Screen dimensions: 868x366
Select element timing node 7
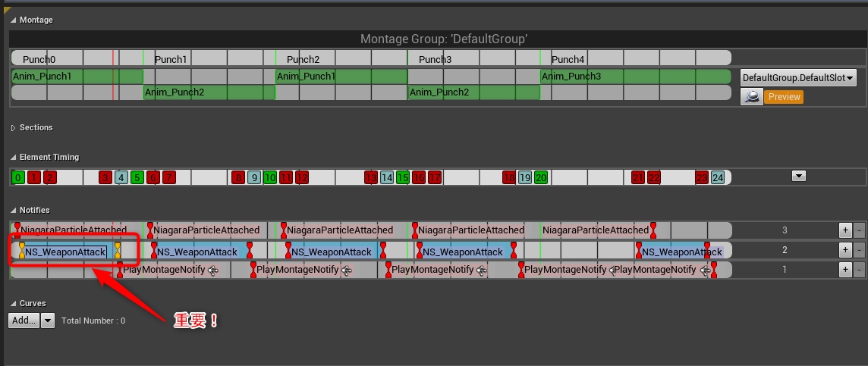click(169, 177)
